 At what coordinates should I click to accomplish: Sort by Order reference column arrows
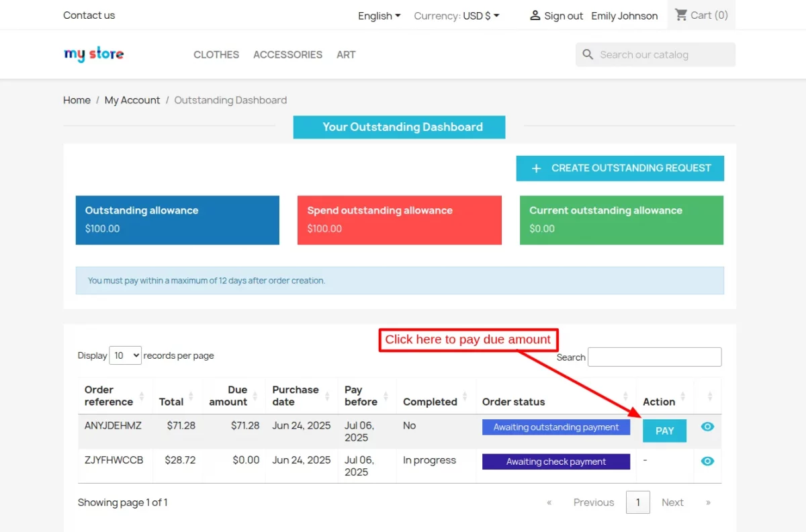click(142, 396)
